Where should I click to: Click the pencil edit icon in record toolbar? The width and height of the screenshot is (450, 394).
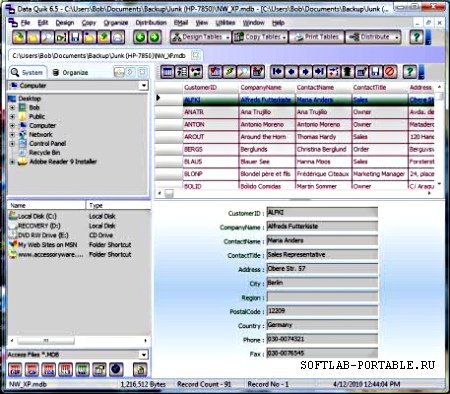click(x=229, y=72)
